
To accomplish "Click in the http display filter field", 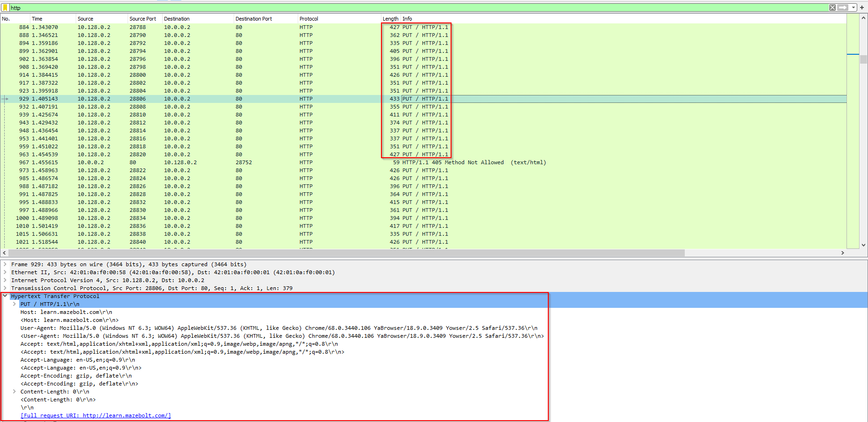I will 374,7.
